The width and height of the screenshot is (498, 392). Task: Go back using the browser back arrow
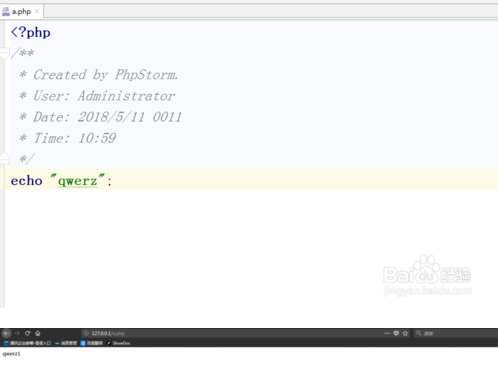tap(6, 333)
